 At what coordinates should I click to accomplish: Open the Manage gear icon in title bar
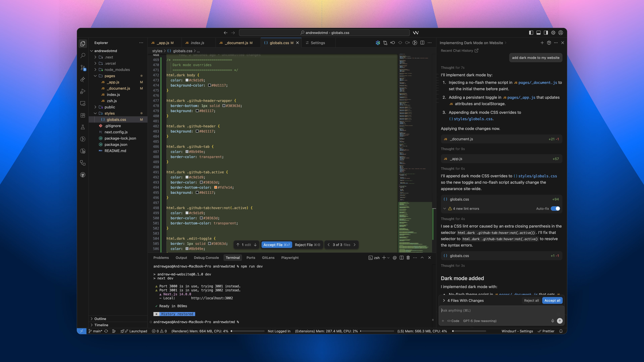pos(553,33)
